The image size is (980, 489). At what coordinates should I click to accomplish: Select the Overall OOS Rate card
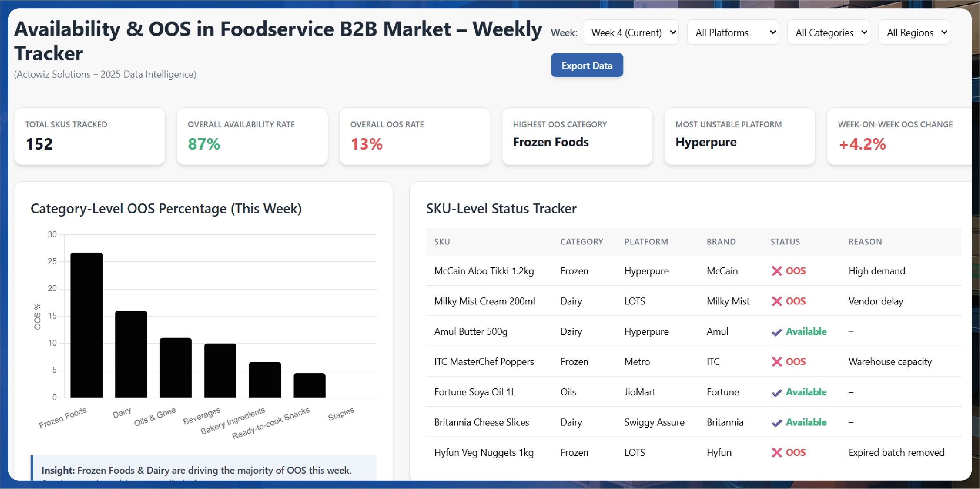point(415,136)
